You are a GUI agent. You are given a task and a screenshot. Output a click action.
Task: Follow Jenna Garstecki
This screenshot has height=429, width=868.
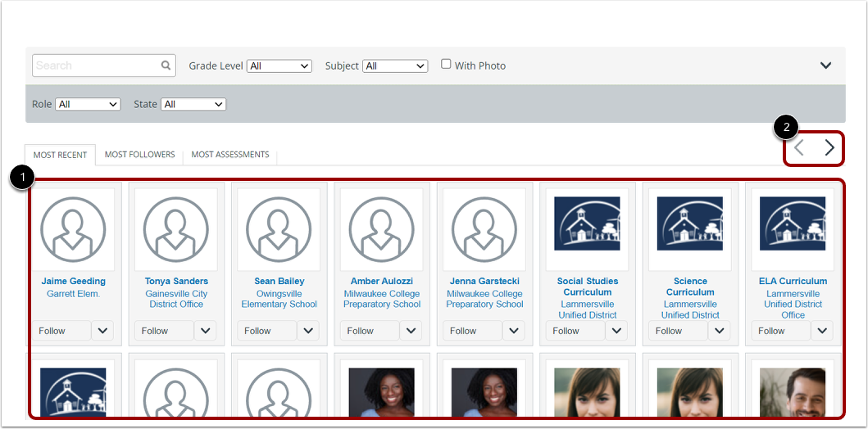click(x=473, y=331)
